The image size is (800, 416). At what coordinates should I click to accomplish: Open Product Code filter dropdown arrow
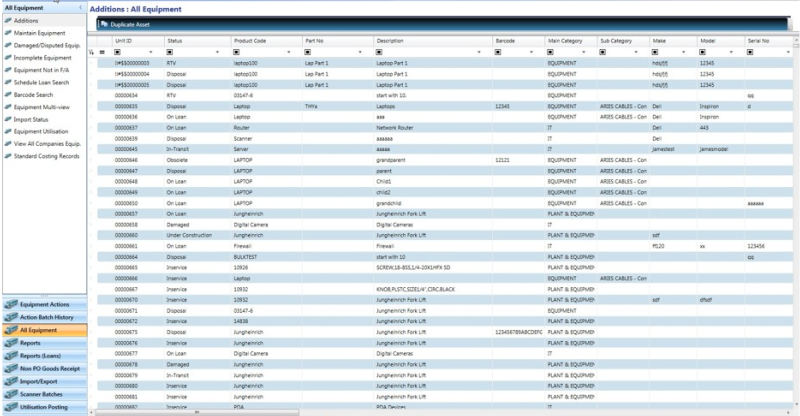[x=289, y=52]
